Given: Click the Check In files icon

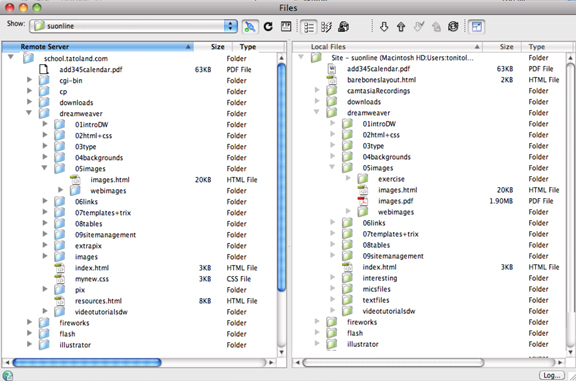Looking at the screenshot, I should [x=436, y=26].
